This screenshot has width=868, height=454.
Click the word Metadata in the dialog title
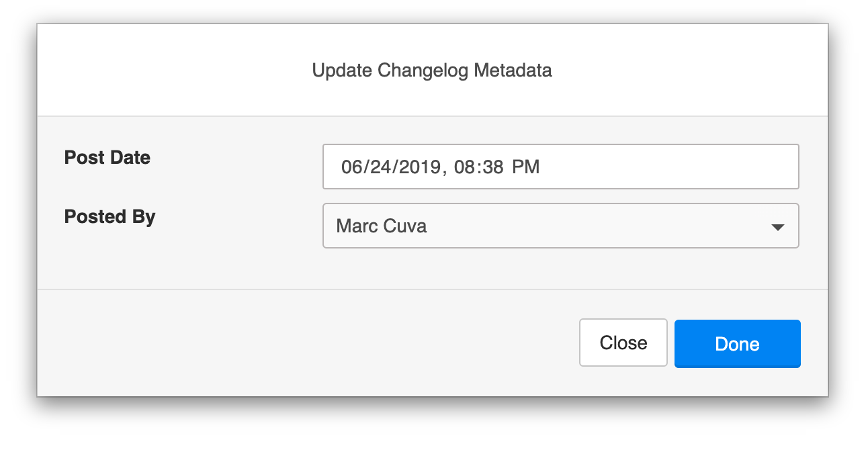coord(513,71)
